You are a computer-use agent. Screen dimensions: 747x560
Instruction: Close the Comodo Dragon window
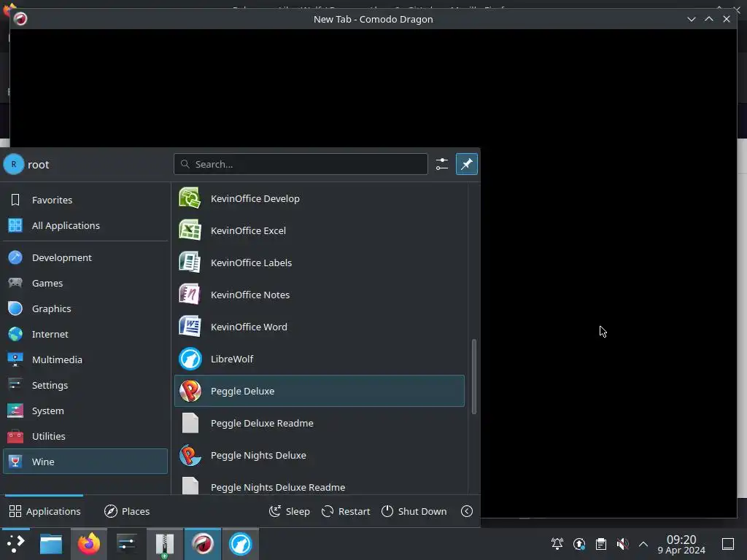[x=727, y=19]
